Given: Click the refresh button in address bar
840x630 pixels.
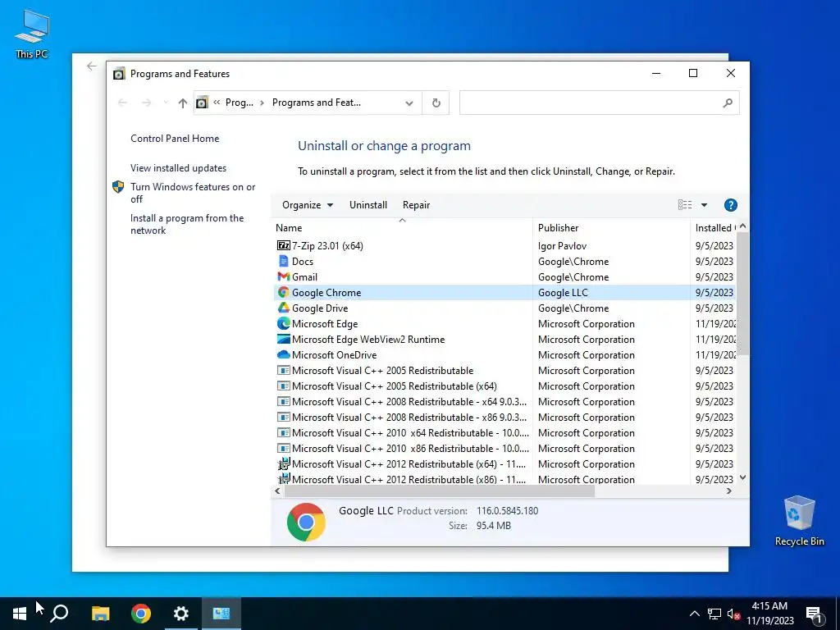Looking at the screenshot, I should [x=436, y=103].
